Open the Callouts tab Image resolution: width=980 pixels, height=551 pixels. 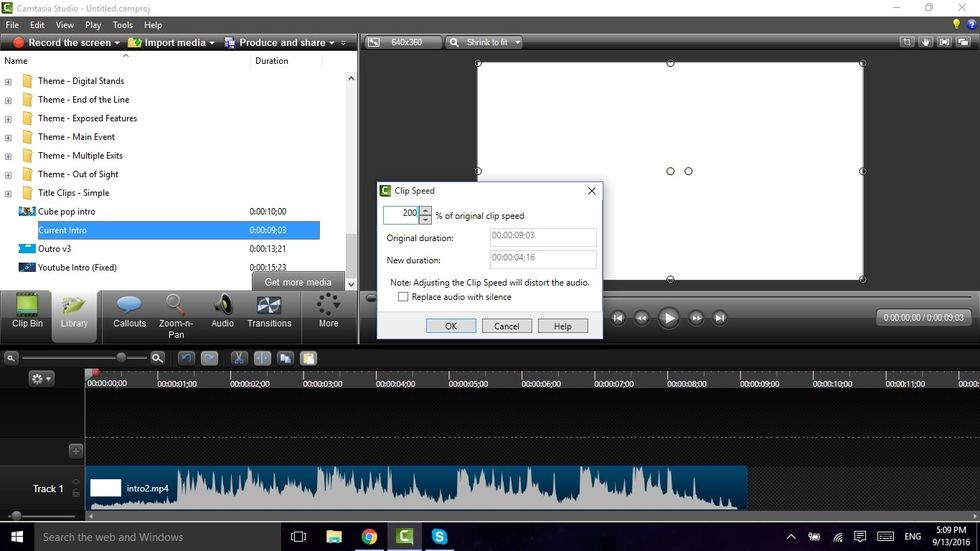tap(129, 311)
